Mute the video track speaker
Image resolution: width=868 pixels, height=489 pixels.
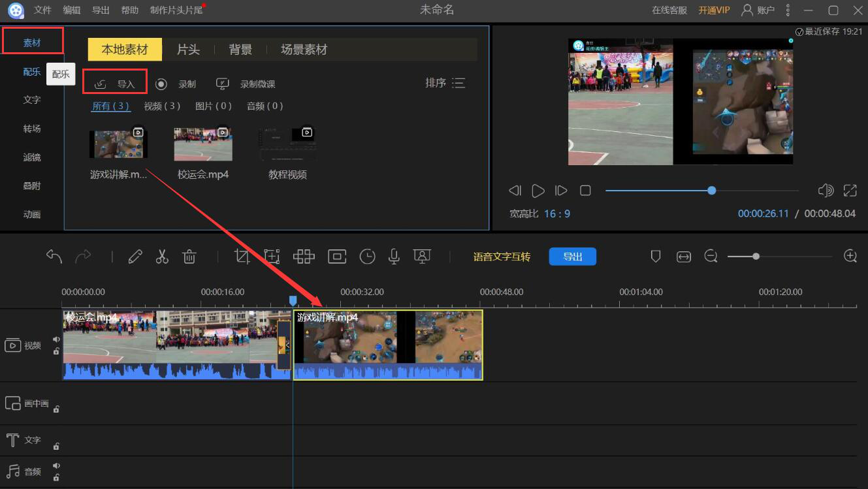point(57,339)
